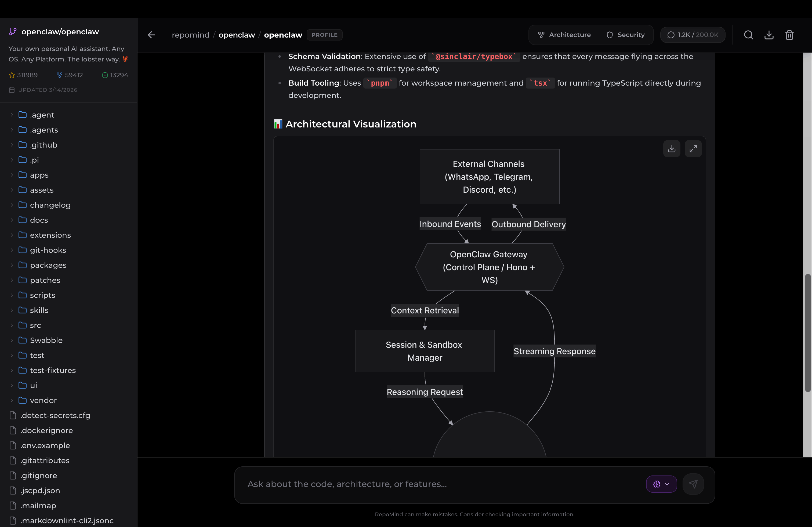
Task: Click the back arrow icon
Action: (151, 35)
